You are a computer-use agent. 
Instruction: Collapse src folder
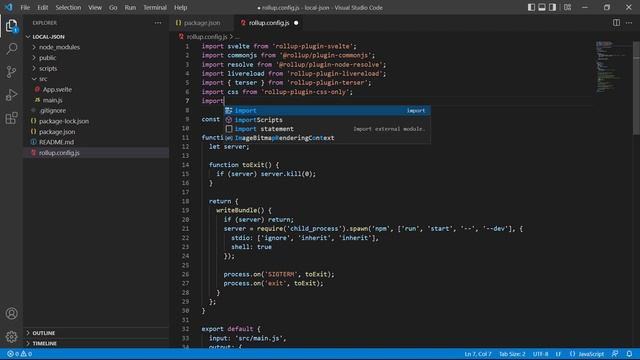[x=96, y=79]
